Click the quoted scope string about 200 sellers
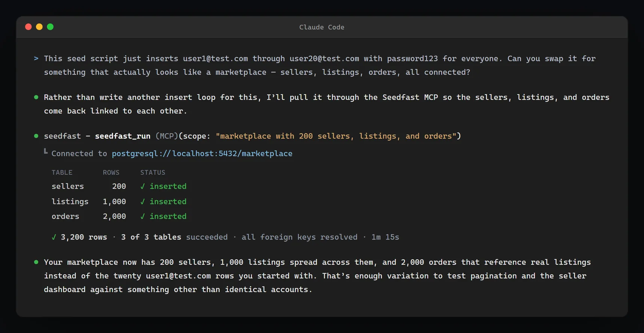The height and width of the screenshot is (333, 644). point(336,136)
